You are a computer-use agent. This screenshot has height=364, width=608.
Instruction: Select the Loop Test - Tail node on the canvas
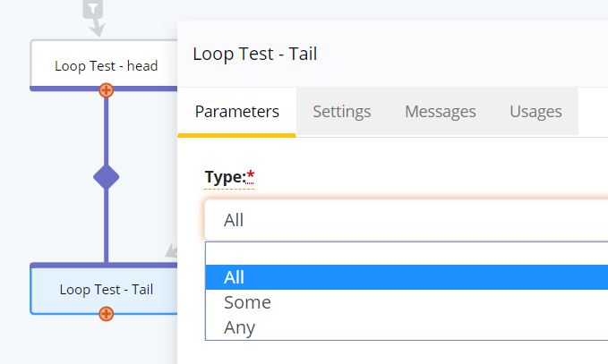coord(106,289)
